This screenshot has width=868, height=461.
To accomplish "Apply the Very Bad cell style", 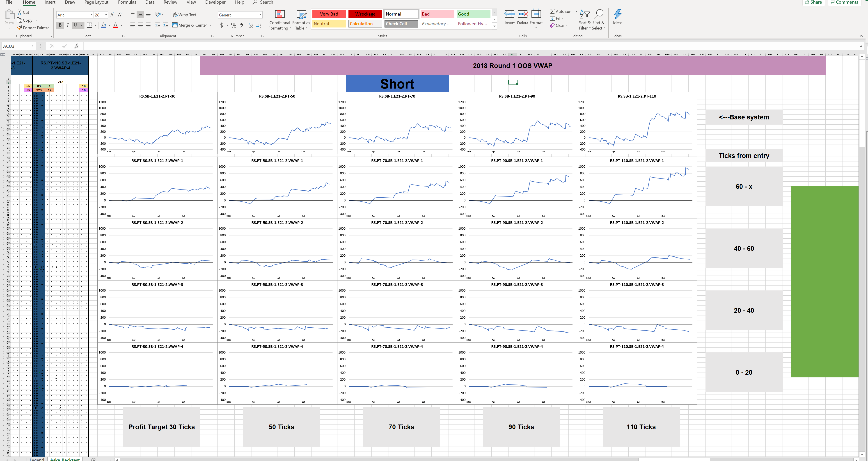I will point(329,14).
